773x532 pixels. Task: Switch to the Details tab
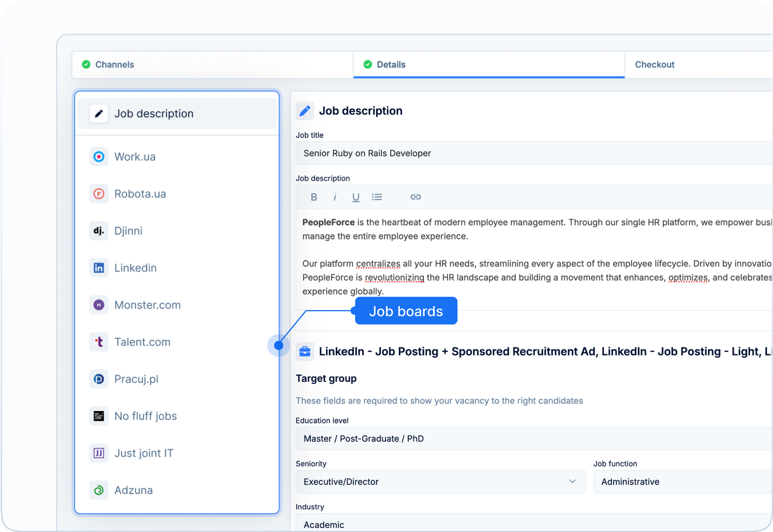[489, 65]
